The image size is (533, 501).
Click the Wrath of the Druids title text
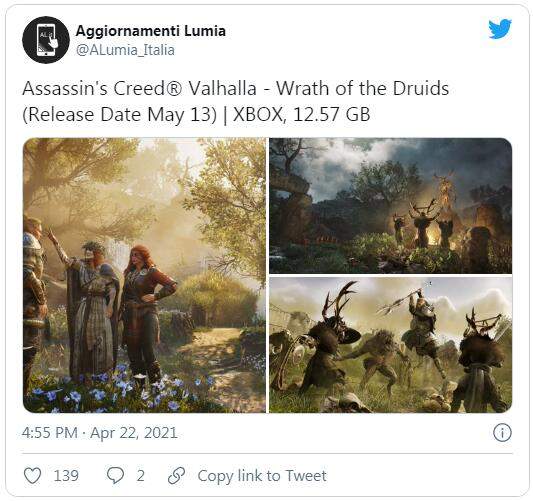[362, 88]
